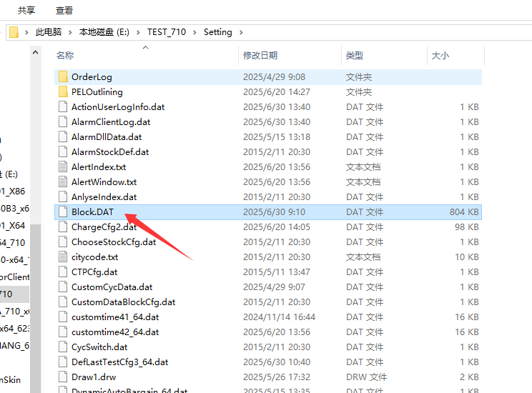Image resolution: width=532 pixels, height=393 pixels.
Task: Select CTPCfg.dat file icon
Action: pos(63,272)
